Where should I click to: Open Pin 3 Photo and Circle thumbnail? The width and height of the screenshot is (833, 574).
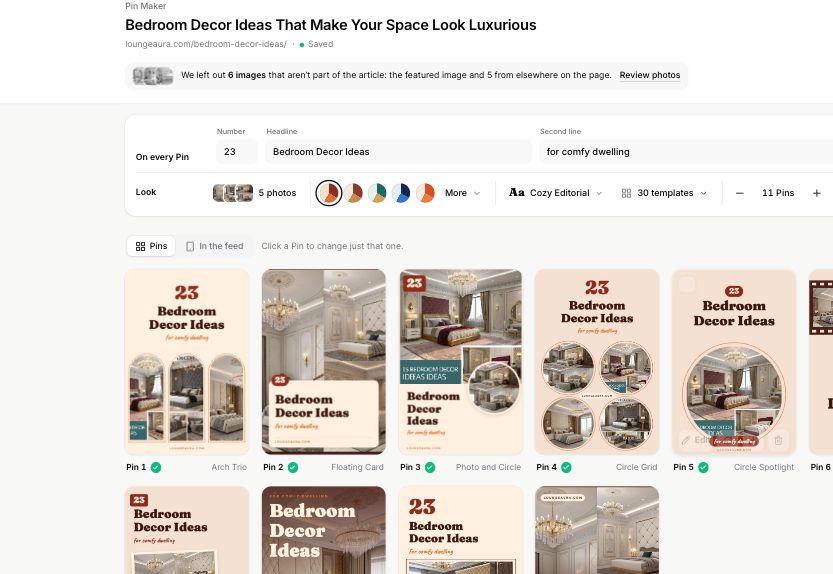tap(461, 362)
